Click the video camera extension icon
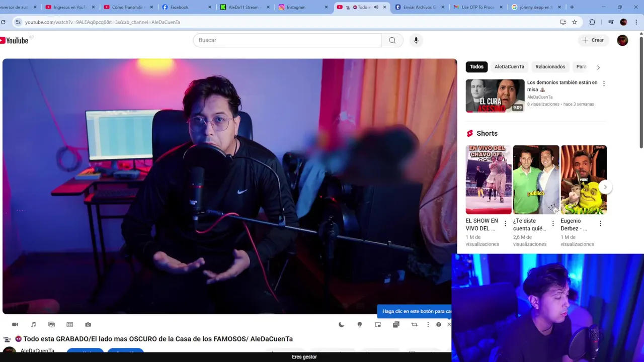Screen dimensions: 644x362 click(15, 325)
